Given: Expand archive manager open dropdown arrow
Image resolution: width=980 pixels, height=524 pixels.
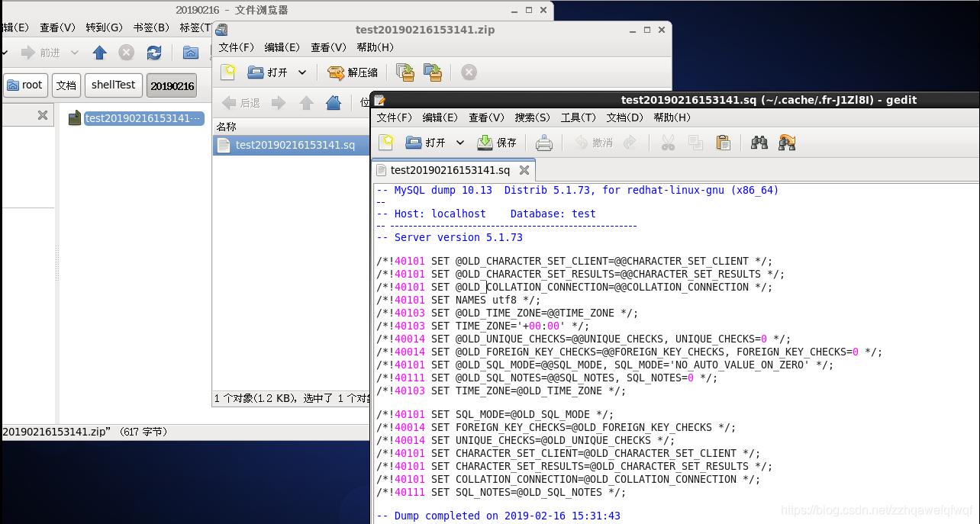Looking at the screenshot, I should click(x=302, y=72).
